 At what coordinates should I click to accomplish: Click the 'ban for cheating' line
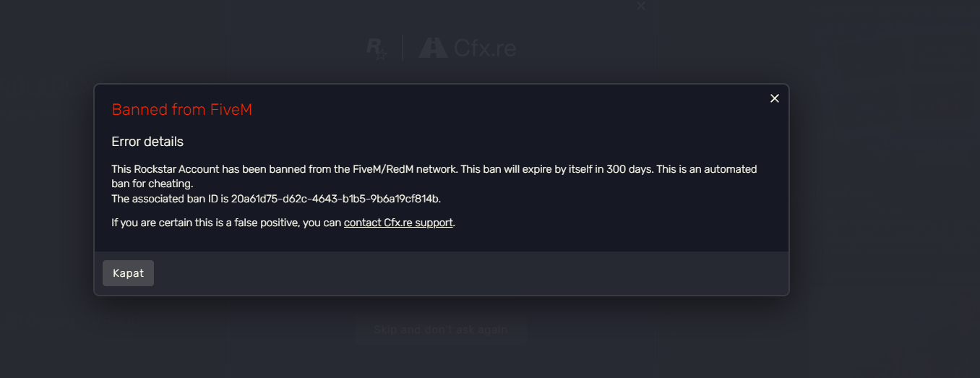point(152,184)
